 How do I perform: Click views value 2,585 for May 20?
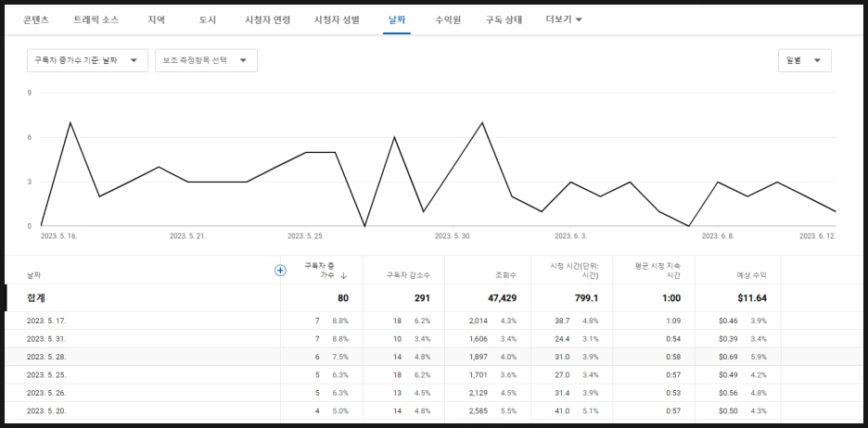click(479, 410)
